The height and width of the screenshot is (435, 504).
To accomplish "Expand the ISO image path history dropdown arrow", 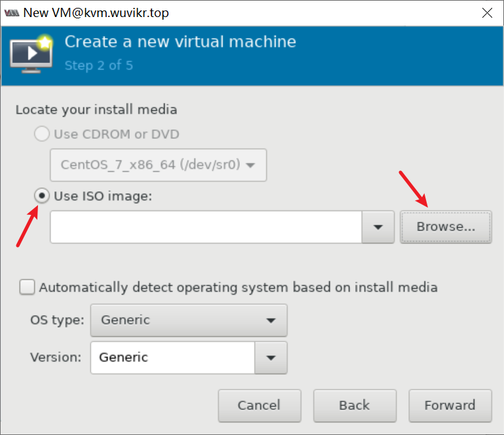I will (378, 227).
